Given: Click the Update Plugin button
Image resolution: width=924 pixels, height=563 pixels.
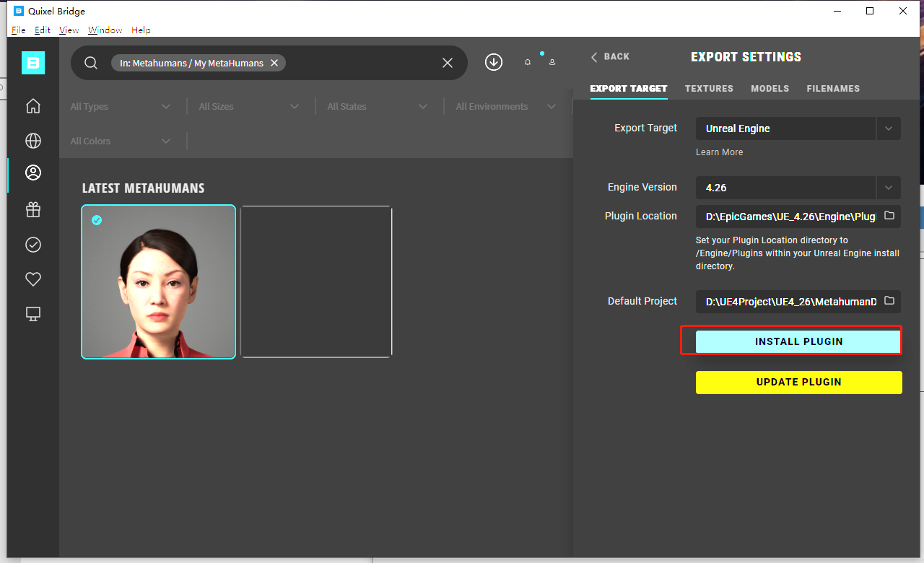Looking at the screenshot, I should tap(799, 383).
